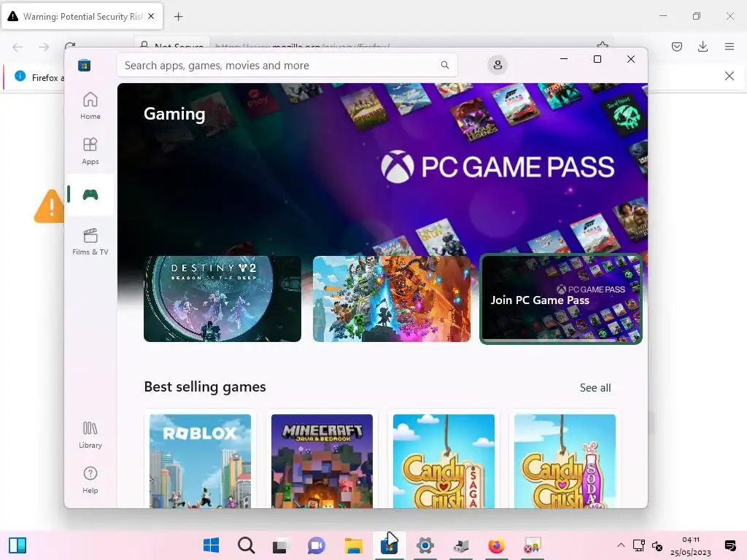Click the muted volume tray icon
This screenshot has width=747, height=560.
pyautogui.click(x=657, y=545)
